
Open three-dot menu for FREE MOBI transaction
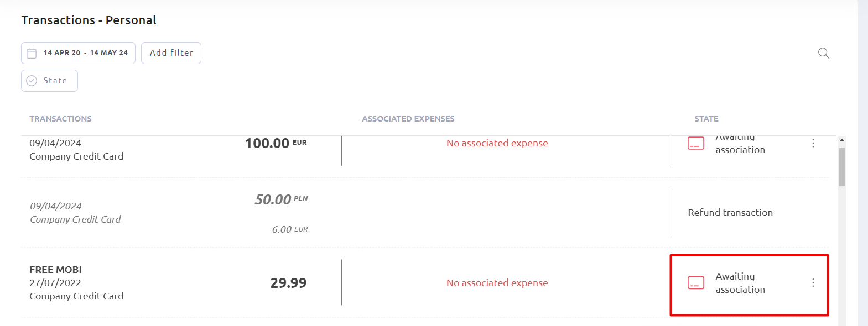(x=813, y=283)
